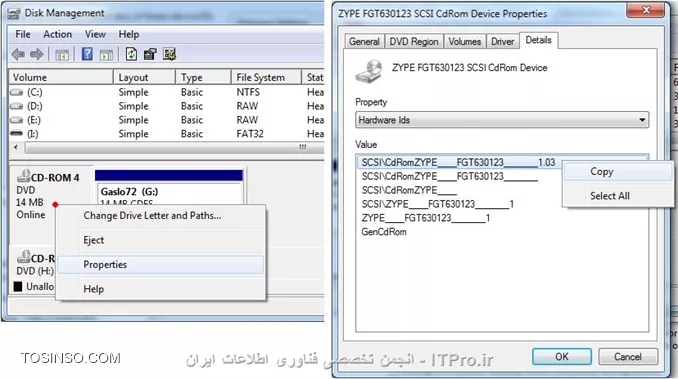Click the left scroll arrow of volume list
The image size is (678, 379).
(x=16, y=148)
